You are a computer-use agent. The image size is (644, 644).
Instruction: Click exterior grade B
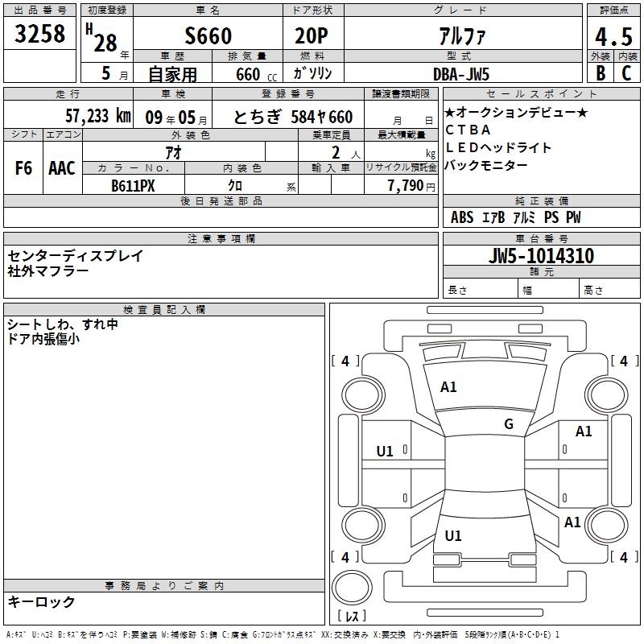[600, 72]
